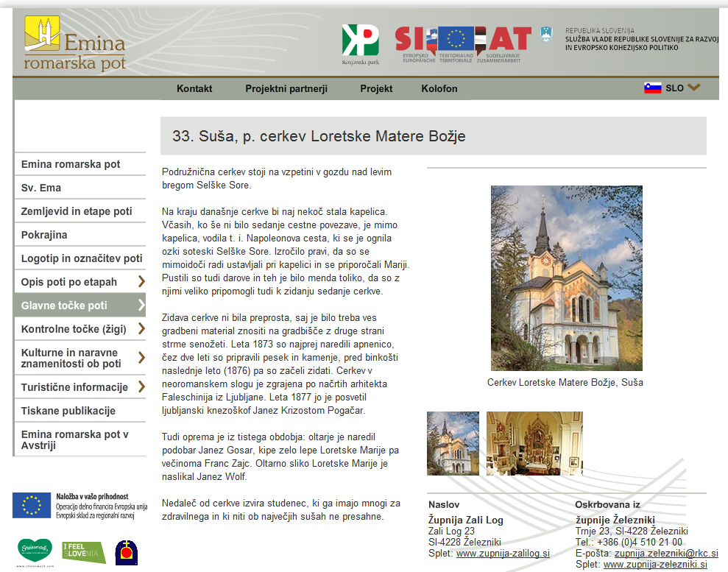728x572 pixels.
Task: Open the Kontakt menu item
Action: coord(194,88)
